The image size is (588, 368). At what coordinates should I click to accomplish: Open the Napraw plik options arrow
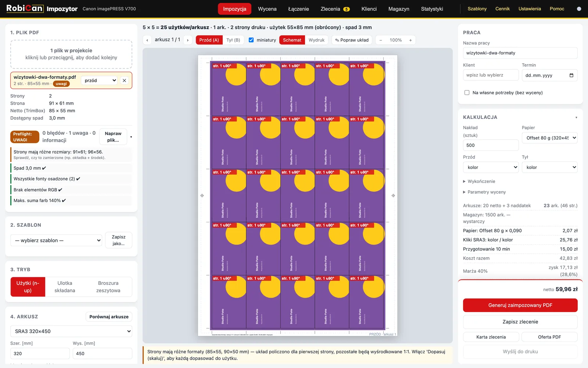[x=131, y=137]
